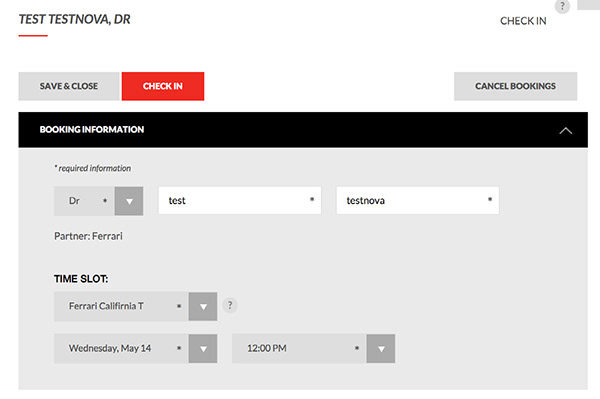Open the Ferrari Califirnia T dropdown arrow
The image size is (600, 399).
[203, 307]
